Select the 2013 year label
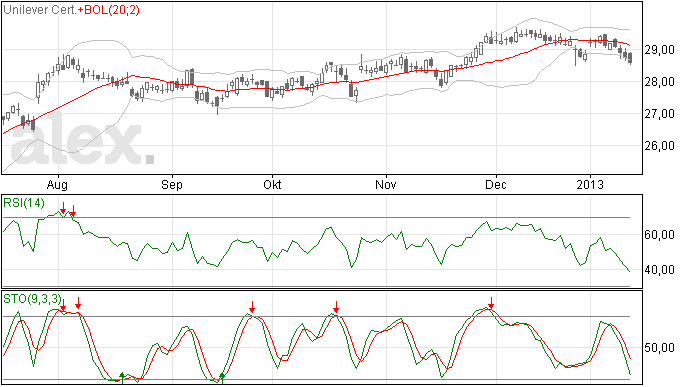 coord(590,184)
